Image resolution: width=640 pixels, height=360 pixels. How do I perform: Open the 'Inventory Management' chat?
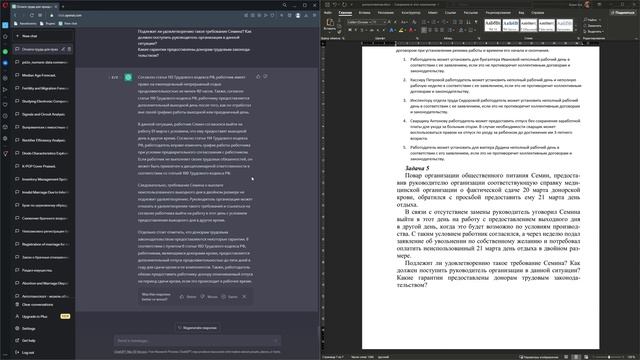tap(43, 179)
